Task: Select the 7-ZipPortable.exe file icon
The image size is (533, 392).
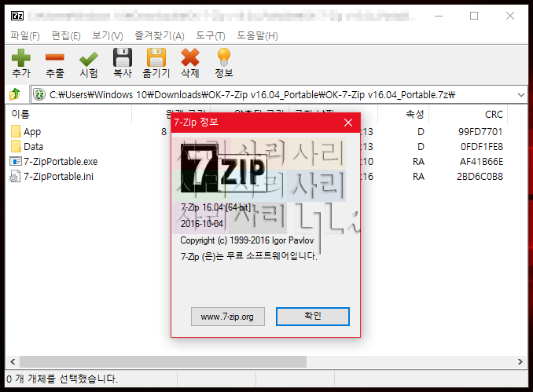Action: pyautogui.click(x=16, y=161)
